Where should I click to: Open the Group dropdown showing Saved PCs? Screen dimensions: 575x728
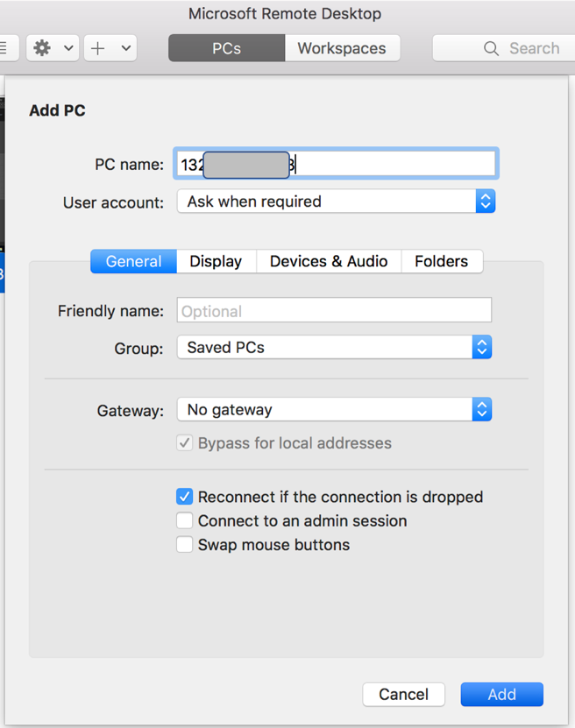[x=481, y=347]
